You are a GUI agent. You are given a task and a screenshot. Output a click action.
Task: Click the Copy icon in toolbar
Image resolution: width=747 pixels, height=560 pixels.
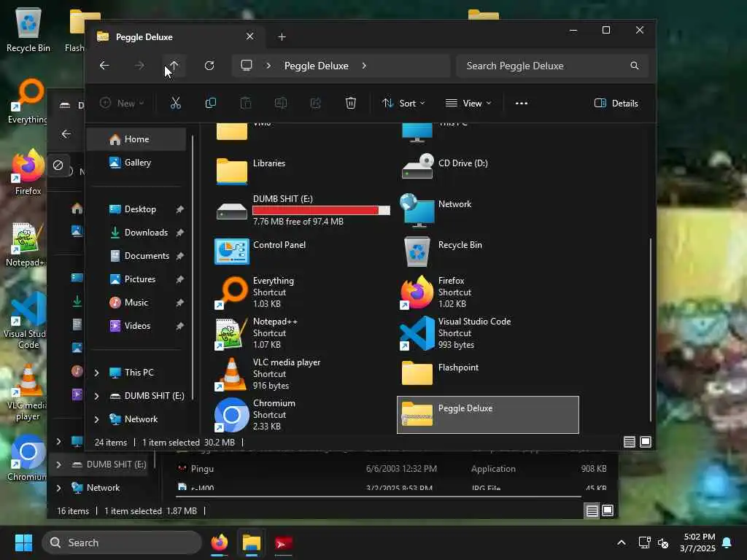[211, 103]
